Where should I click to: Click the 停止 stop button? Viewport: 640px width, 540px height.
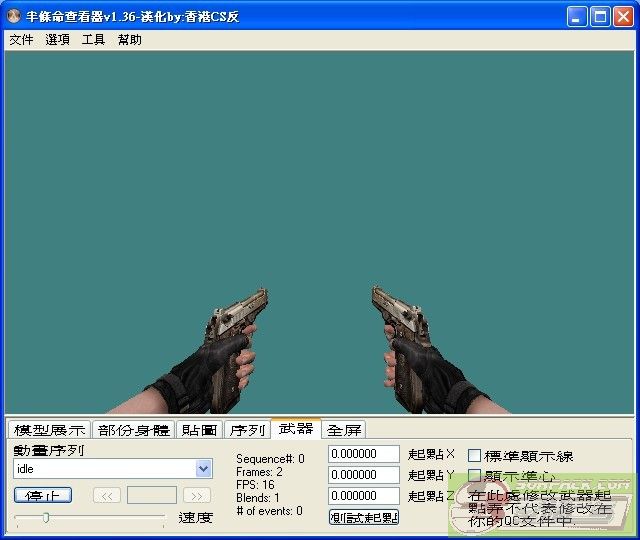[x=43, y=496]
